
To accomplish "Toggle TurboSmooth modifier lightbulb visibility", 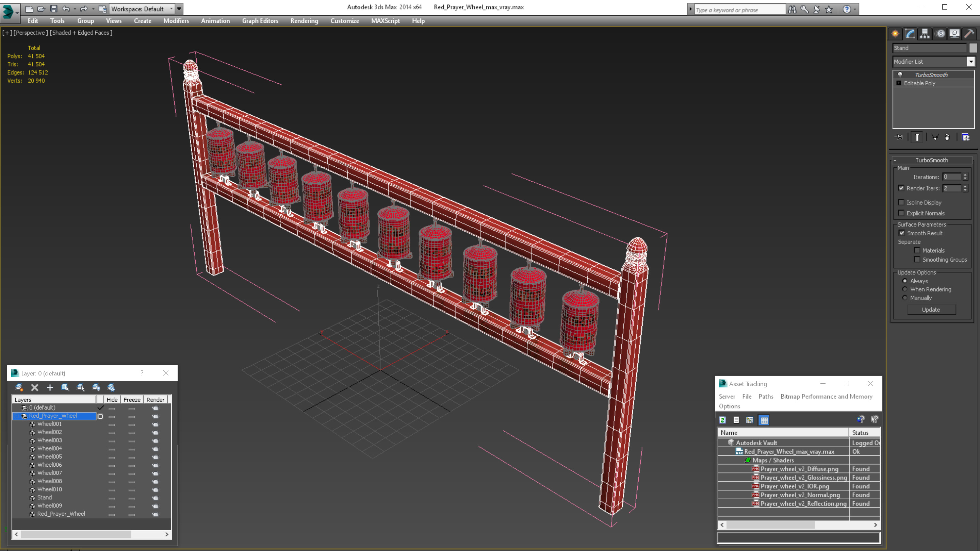I will click(900, 74).
